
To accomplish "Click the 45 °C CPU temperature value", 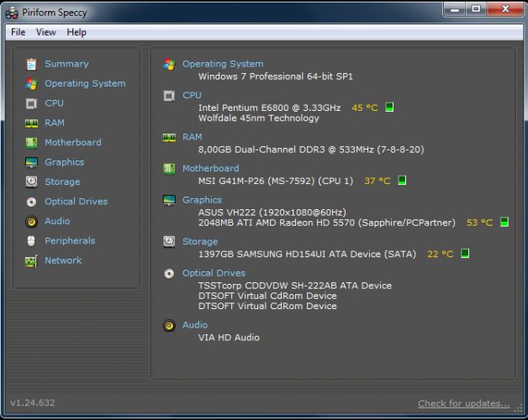I will pos(365,108).
